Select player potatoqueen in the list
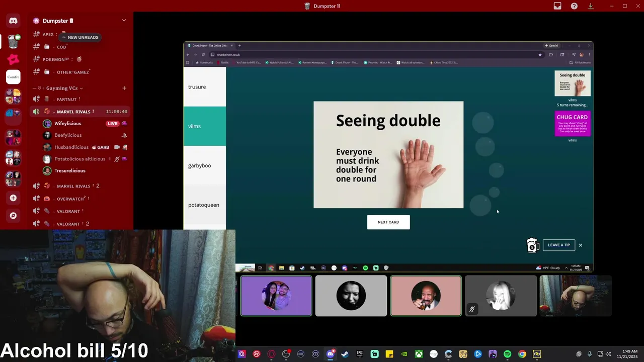This screenshot has height=362, width=644. 205,205
